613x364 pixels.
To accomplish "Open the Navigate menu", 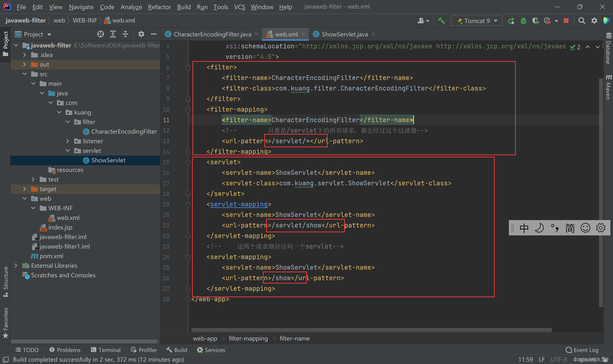I will point(81,7).
